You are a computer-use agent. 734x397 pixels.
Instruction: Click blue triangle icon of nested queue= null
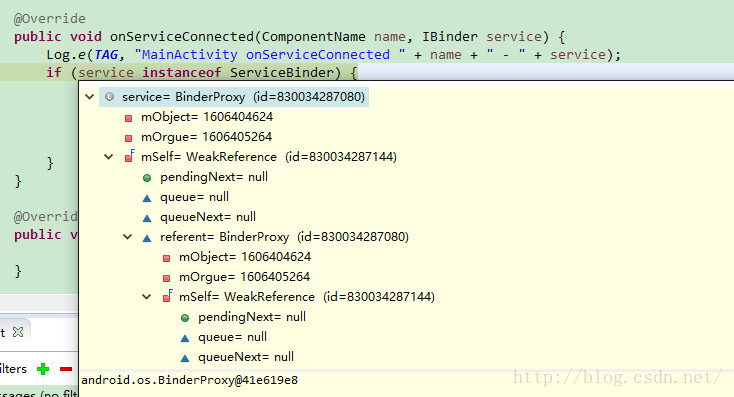pos(185,338)
